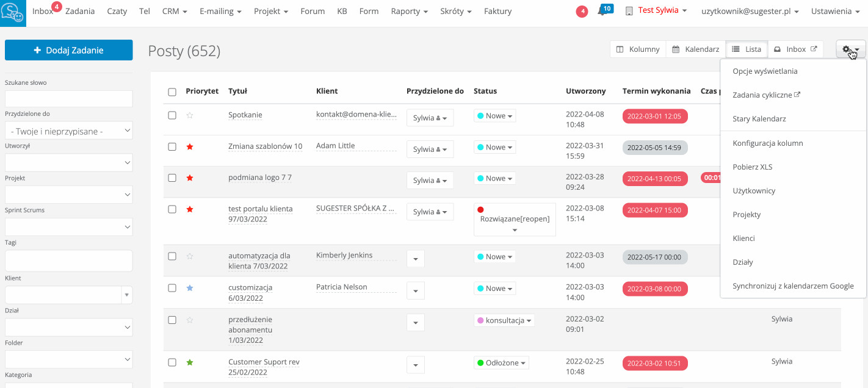
Task: Tick the checkbox for Spotkanie row
Action: pos(172,115)
